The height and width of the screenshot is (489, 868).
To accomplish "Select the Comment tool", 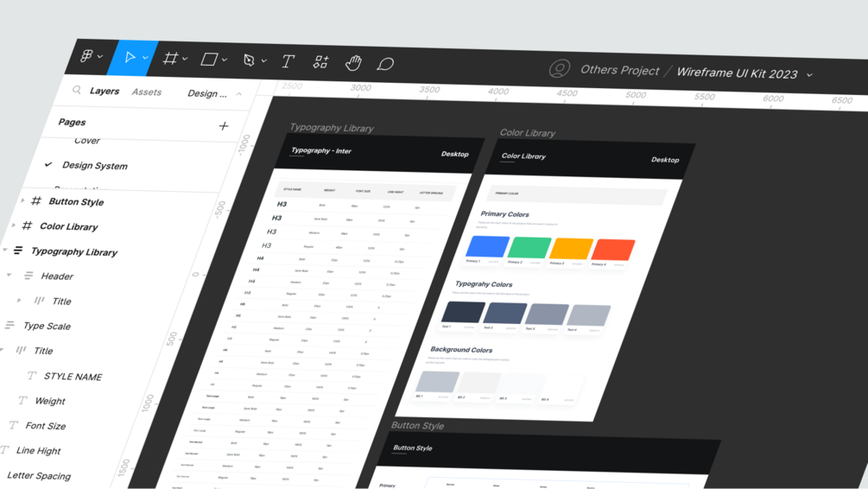I will click(x=385, y=64).
